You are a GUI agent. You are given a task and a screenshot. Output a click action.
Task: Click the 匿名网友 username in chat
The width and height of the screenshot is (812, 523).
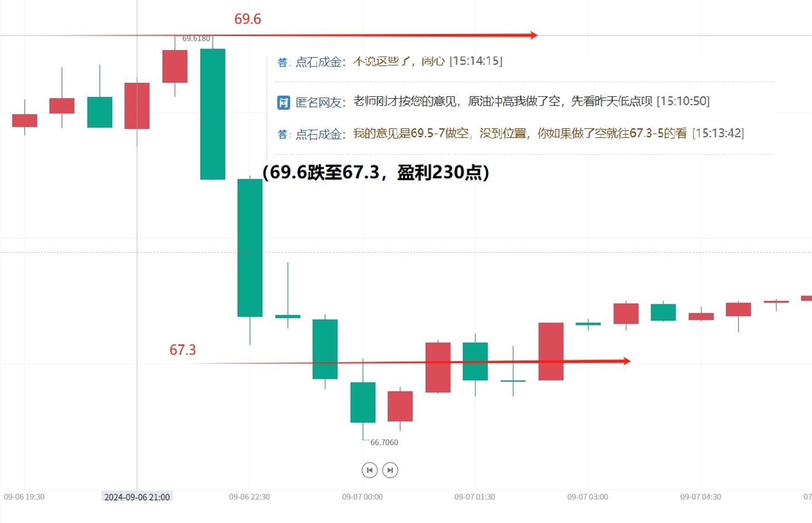pos(318,103)
